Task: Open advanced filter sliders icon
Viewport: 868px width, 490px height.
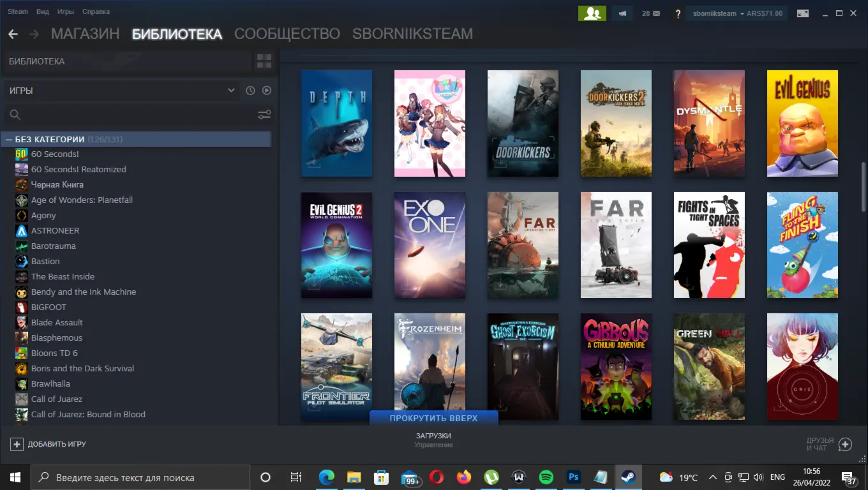Action: (264, 115)
